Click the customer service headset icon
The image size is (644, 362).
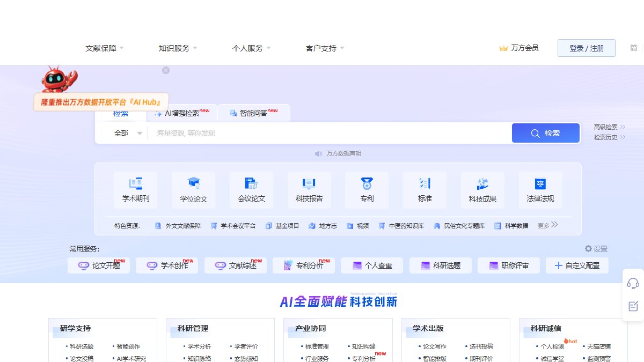point(633,283)
